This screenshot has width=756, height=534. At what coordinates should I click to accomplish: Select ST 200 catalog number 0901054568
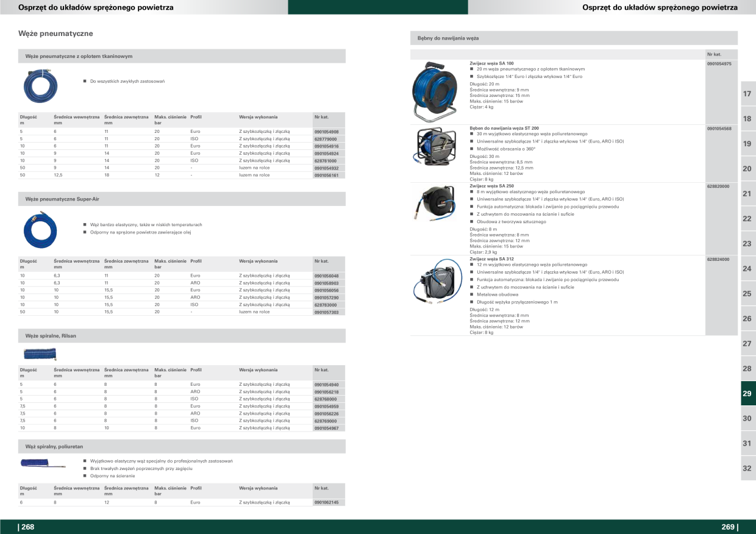719,129
